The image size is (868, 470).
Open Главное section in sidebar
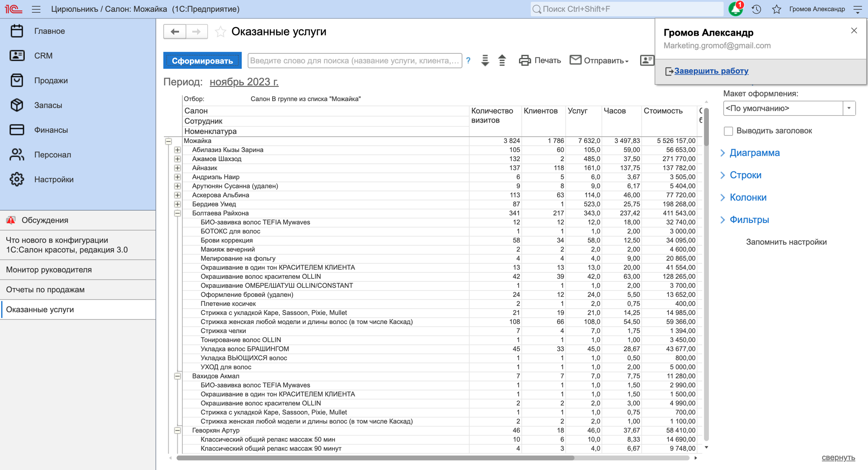78,31
